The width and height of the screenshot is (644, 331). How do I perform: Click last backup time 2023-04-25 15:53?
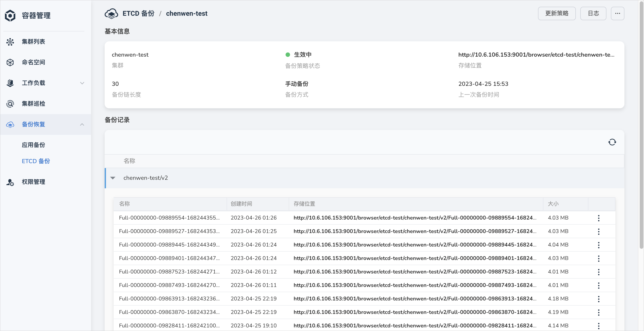point(483,84)
